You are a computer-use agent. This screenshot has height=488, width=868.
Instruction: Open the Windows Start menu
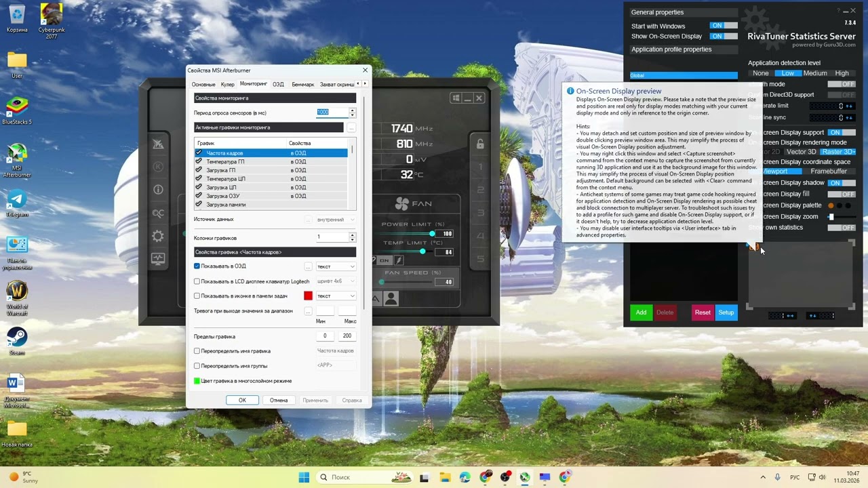click(304, 477)
